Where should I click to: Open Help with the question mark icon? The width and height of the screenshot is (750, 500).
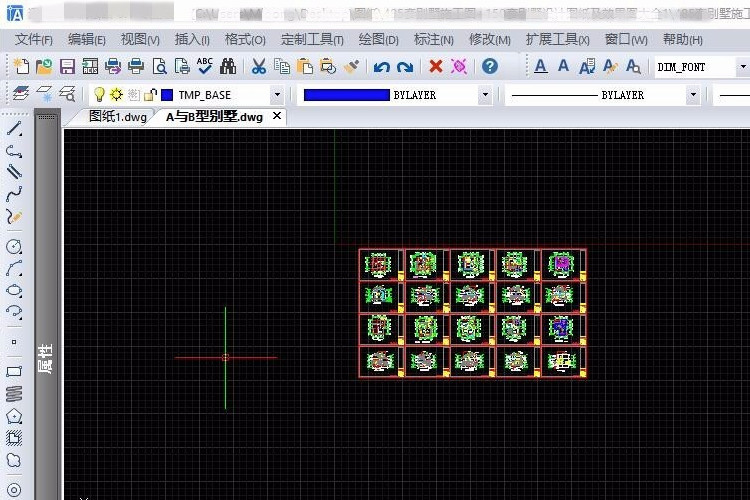click(489, 67)
